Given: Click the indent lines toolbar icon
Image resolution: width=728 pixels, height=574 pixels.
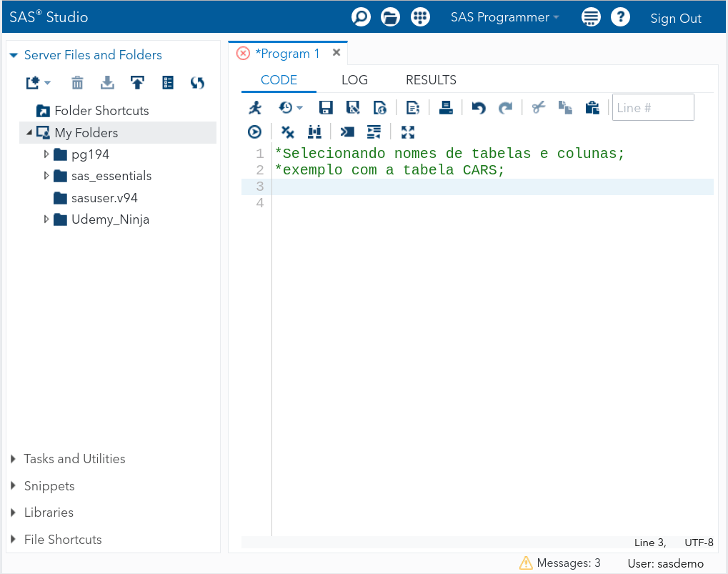Looking at the screenshot, I should click(x=374, y=132).
